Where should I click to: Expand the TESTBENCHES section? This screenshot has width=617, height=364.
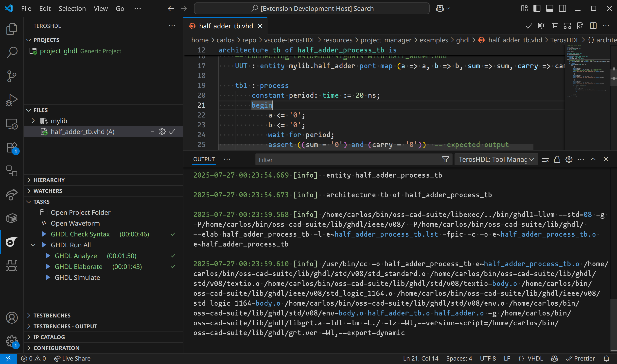(29, 315)
